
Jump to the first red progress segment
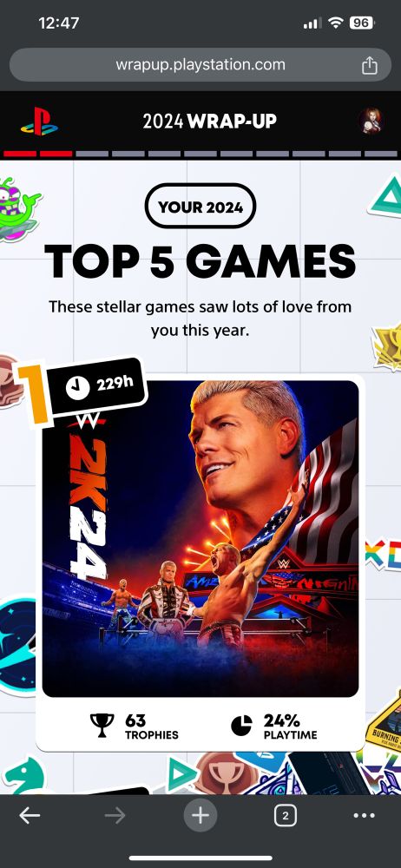[20, 154]
